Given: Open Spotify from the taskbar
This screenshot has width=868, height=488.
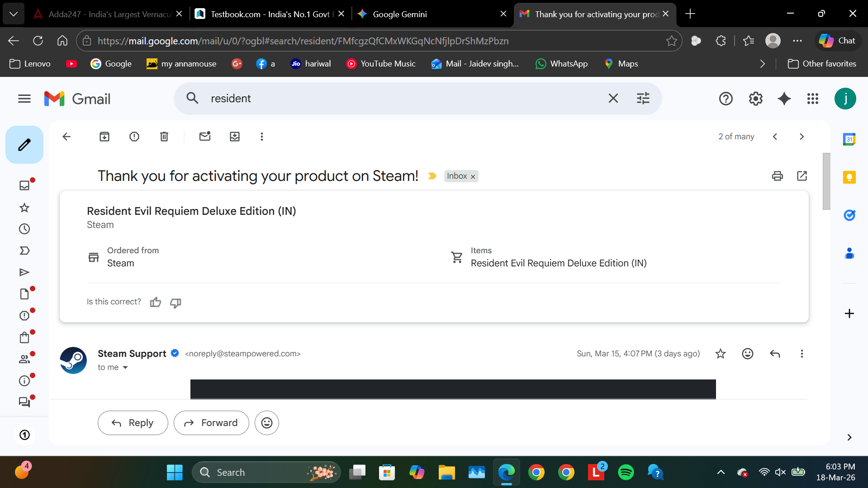Looking at the screenshot, I should tap(626, 472).
